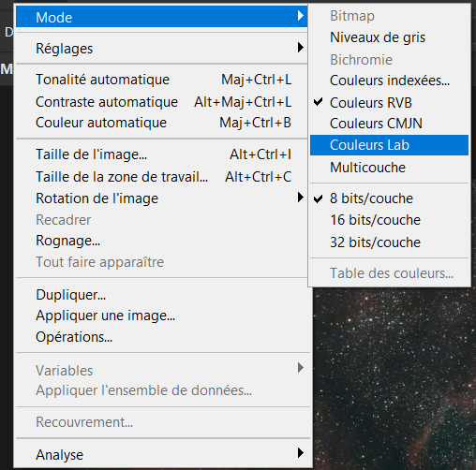Open the Opérations dialog

pyautogui.click(x=163, y=337)
